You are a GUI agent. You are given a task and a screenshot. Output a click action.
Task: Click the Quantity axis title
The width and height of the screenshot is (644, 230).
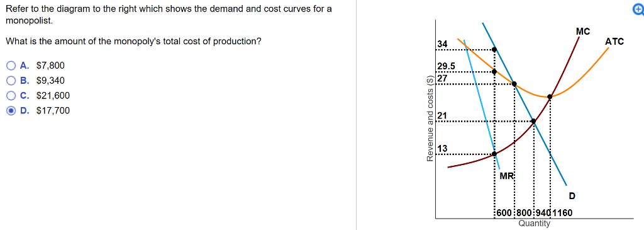(534, 223)
